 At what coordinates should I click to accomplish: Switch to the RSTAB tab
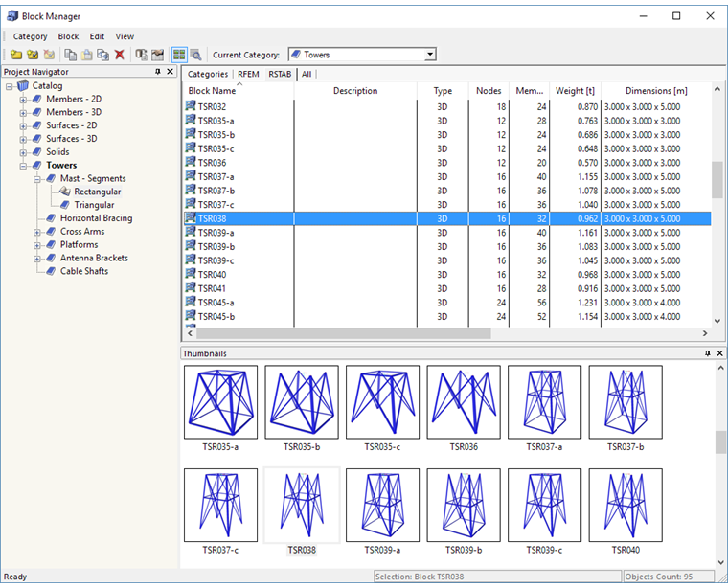pyautogui.click(x=280, y=74)
